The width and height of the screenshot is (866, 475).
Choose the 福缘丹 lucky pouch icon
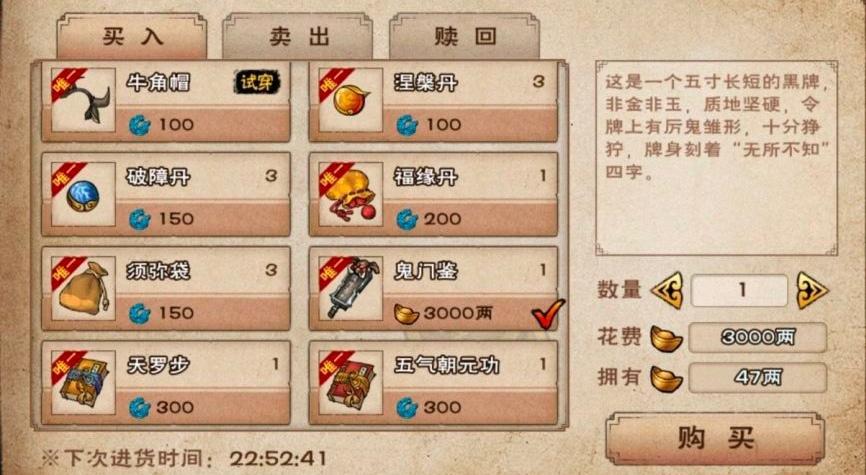pyautogui.click(x=351, y=194)
